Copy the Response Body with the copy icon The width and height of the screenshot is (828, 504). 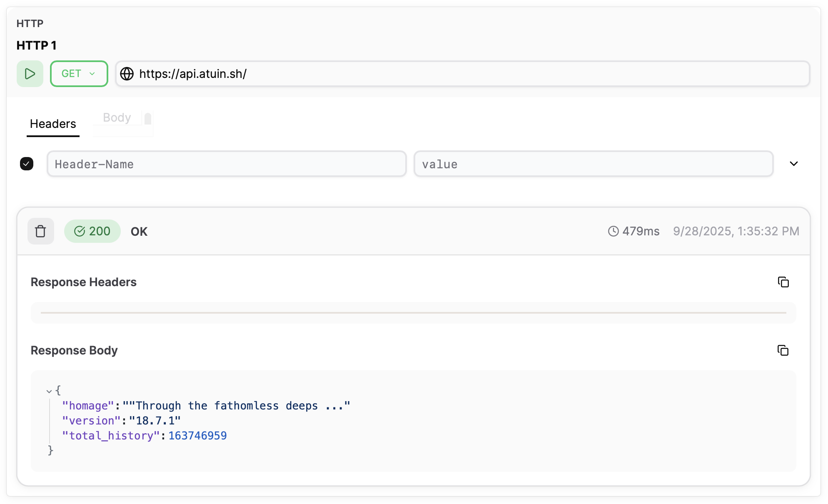coord(783,350)
